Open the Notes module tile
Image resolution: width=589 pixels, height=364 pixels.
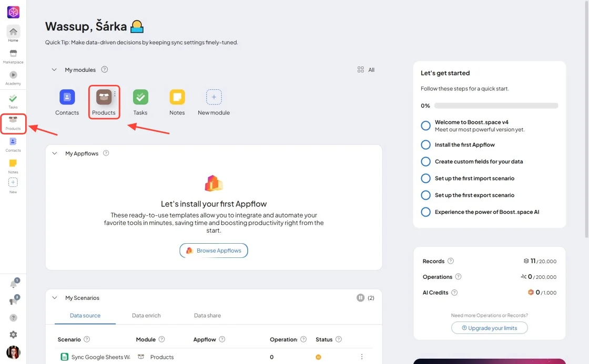pyautogui.click(x=177, y=102)
